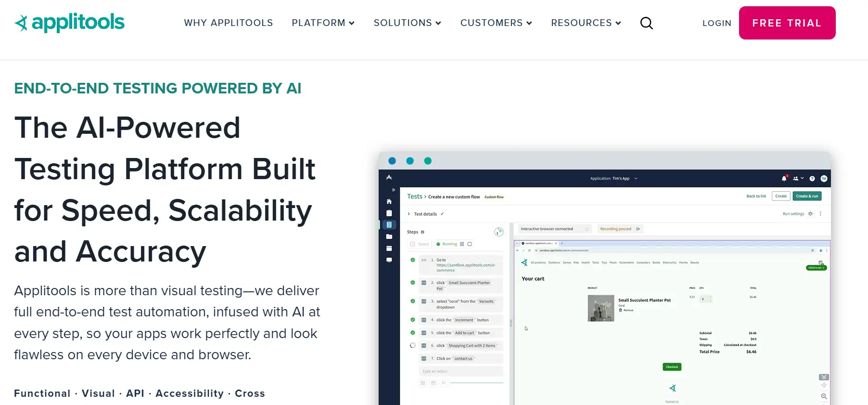The height and width of the screenshot is (405, 868).
Task: Click the green check on step 2 Small Succulent Planter
Action: 413,283
